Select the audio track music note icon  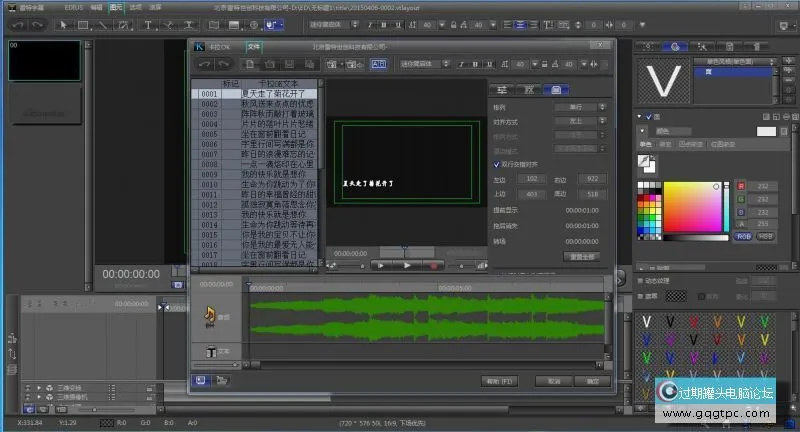211,316
